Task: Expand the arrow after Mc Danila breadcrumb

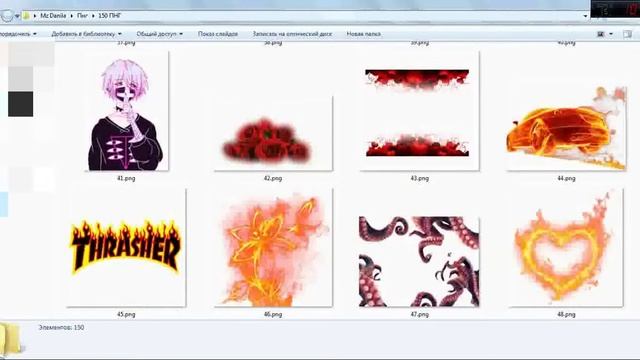Action: (x=72, y=16)
